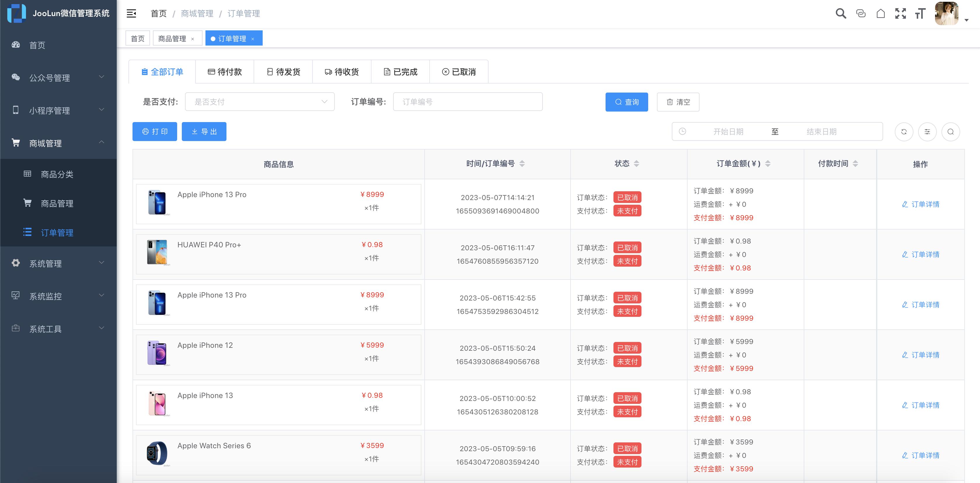Enter fullscreen using the expand arrows icon
The height and width of the screenshot is (483, 980).
pyautogui.click(x=901, y=13)
